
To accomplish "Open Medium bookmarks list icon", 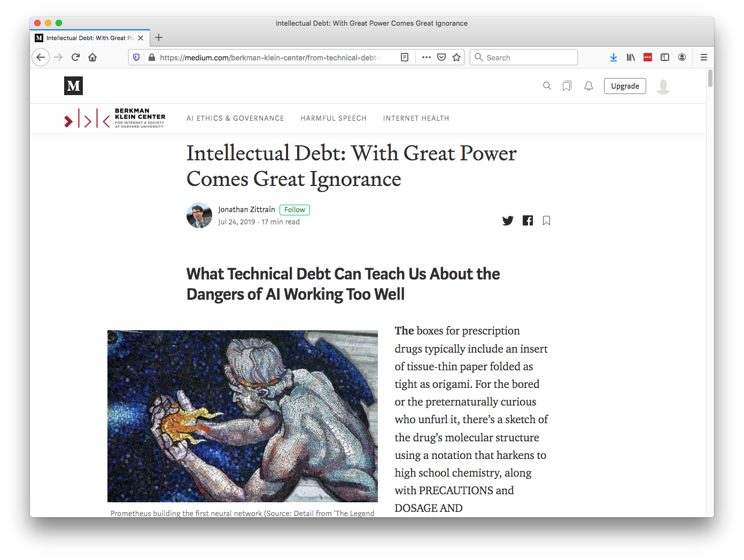I will (567, 86).
